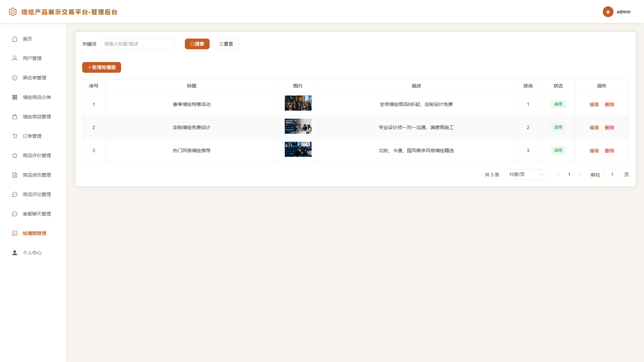This screenshot has width=644, height=362.
Task: Open 商品资讯管理 menu item
Action: click(34, 175)
